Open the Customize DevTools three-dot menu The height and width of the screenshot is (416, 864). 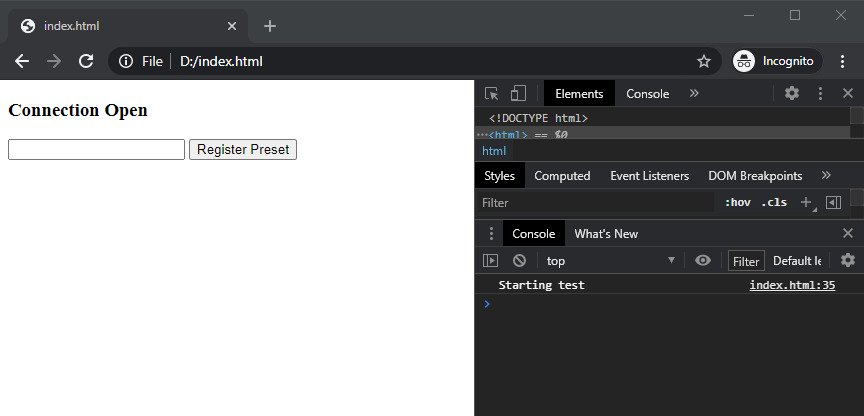[820, 94]
